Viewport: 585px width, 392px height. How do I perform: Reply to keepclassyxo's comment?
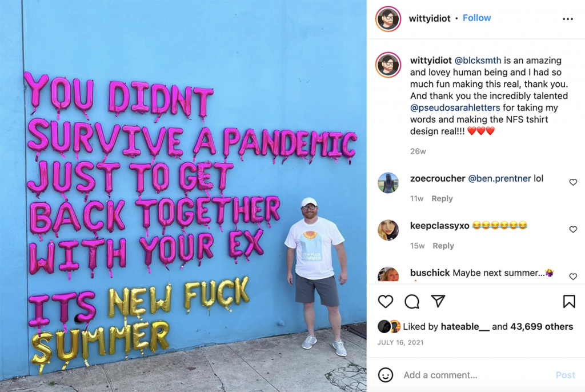[x=443, y=246]
